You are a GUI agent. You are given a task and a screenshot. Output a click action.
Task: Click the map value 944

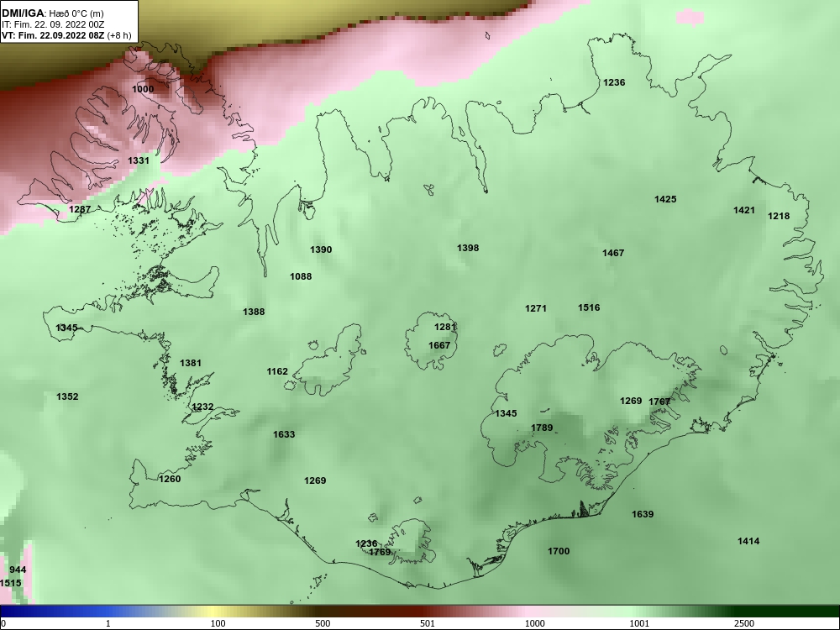pos(18,570)
